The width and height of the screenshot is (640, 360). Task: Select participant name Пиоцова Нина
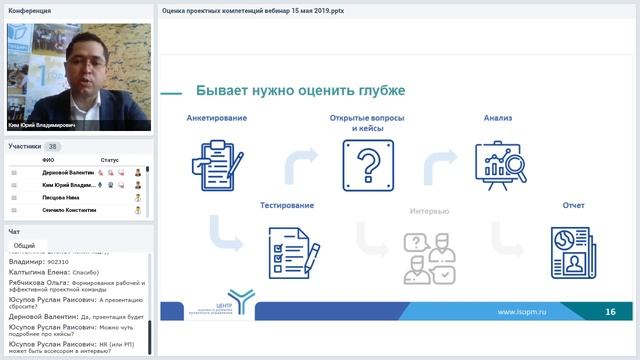(60, 198)
